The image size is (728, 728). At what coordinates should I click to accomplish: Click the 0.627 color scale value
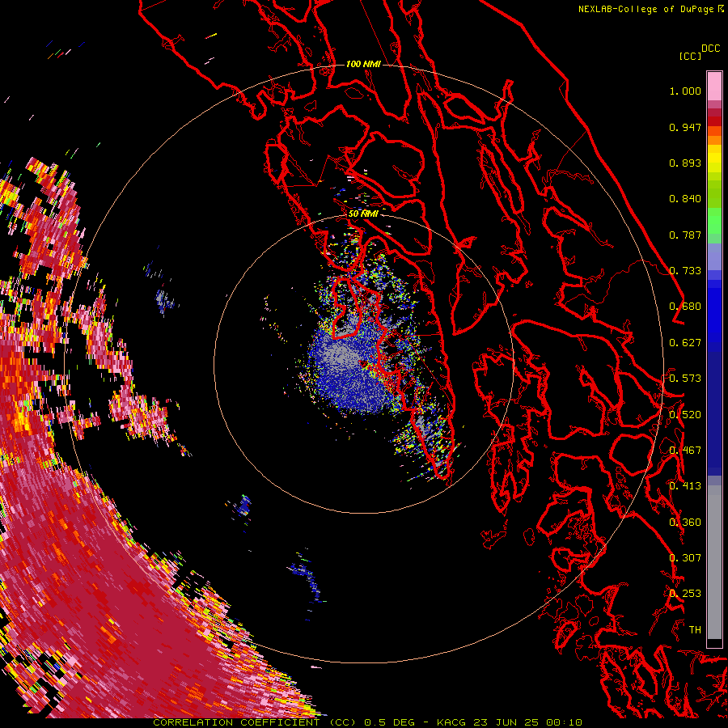click(x=685, y=343)
